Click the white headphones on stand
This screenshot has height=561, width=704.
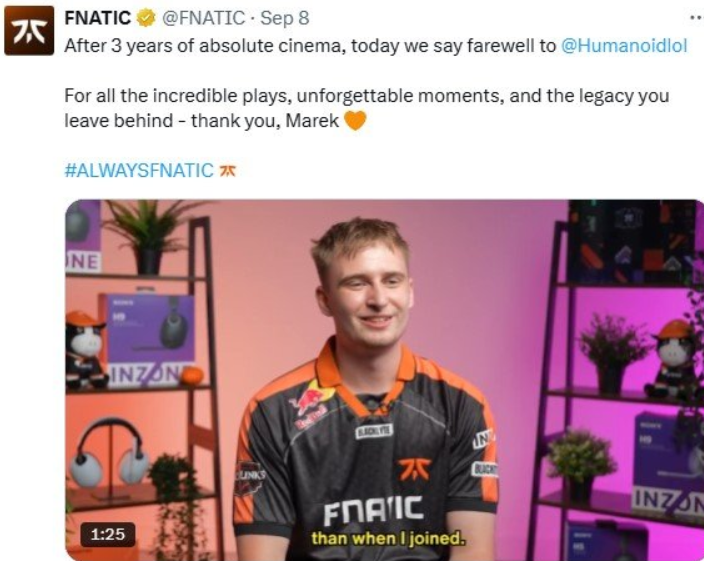[x=110, y=453]
